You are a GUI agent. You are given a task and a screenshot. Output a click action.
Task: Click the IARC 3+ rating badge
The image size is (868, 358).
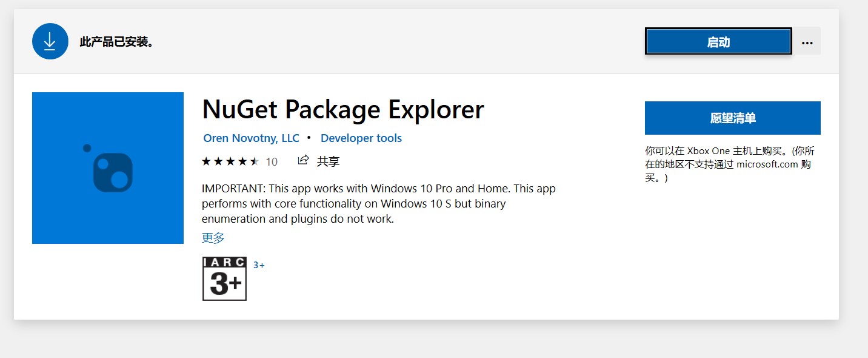click(x=224, y=279)
